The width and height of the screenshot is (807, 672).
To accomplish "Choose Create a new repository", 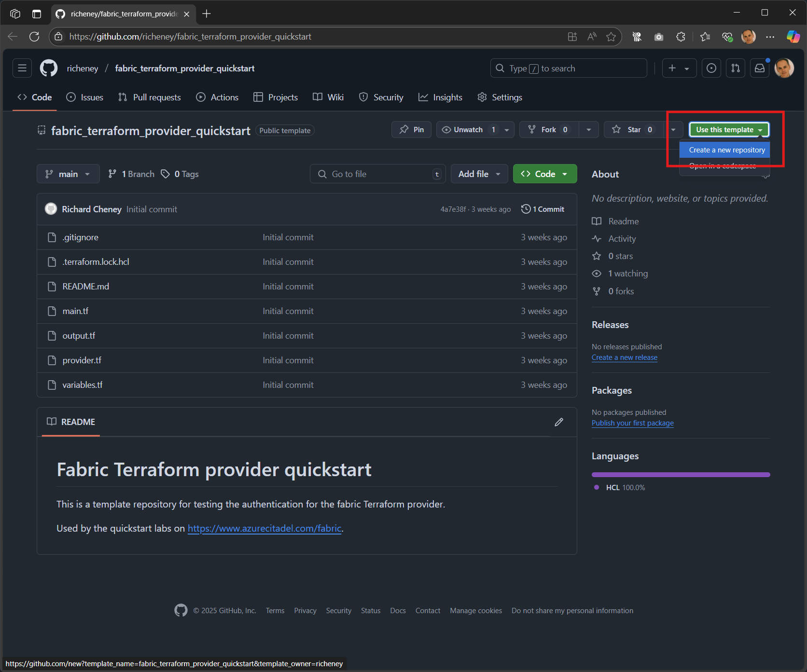I will [x=724, y=150].
